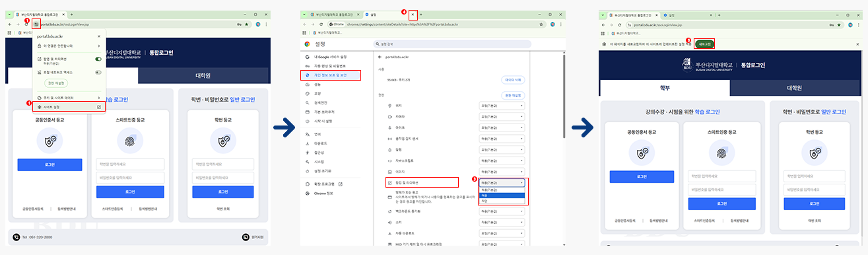Click the 설정 초기화 icon in settings sidebar
The width and height of the screenshot is (868, 255).
[308, 170]
